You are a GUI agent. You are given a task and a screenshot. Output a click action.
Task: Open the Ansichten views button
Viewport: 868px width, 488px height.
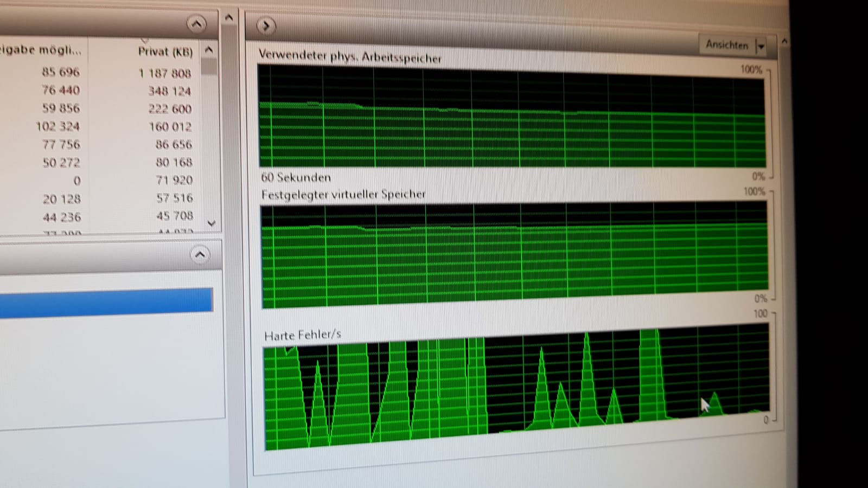point(727,45)
